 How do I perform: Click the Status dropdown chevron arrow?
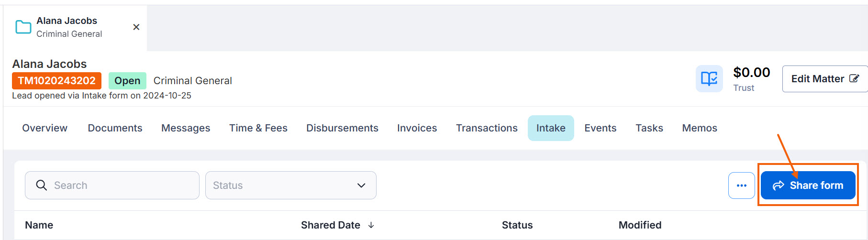[361, 185]
